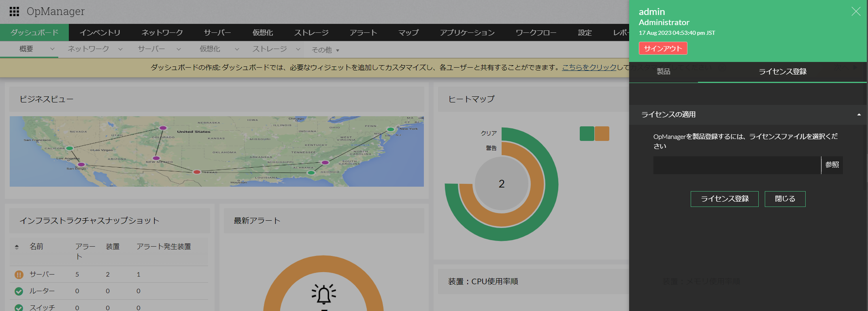
Task: Click the orange heatmap legend swatch
Action: click(x=602, y=134)
